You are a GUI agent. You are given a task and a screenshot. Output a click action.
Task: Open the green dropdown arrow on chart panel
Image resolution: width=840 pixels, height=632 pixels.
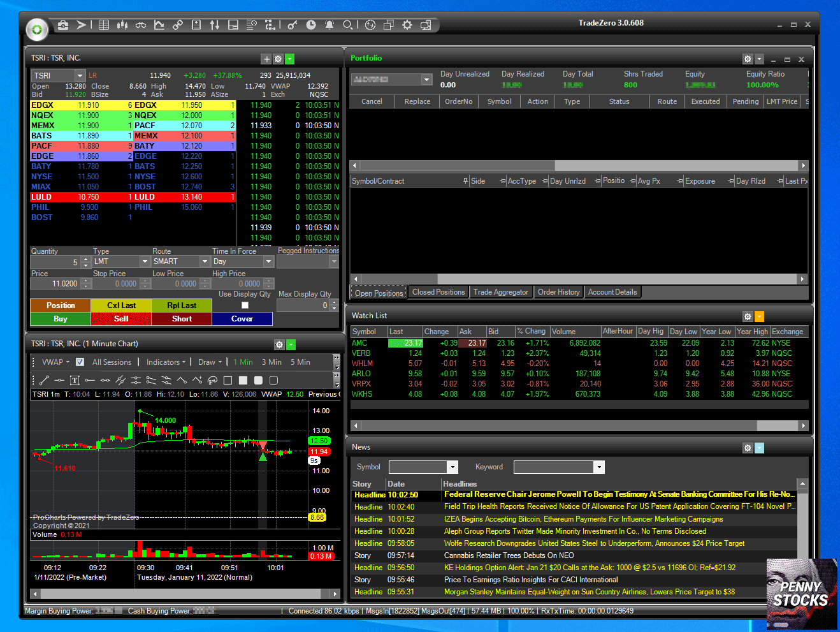click(291, 344)
